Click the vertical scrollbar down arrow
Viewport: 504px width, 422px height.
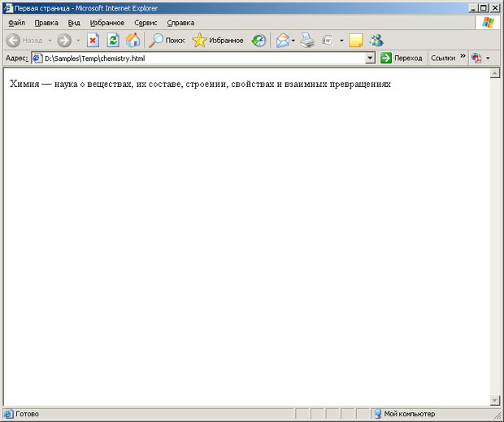495,400
